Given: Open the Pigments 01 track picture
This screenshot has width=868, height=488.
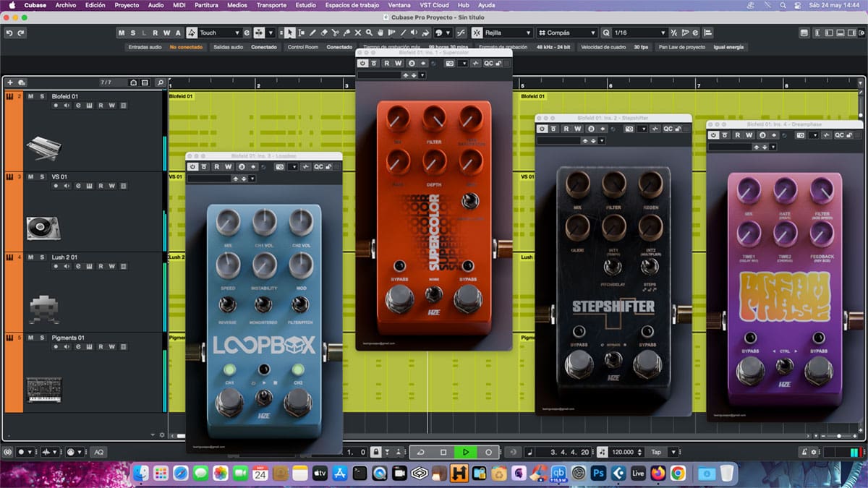Looking at the screenshot, I should coord(43,390).
